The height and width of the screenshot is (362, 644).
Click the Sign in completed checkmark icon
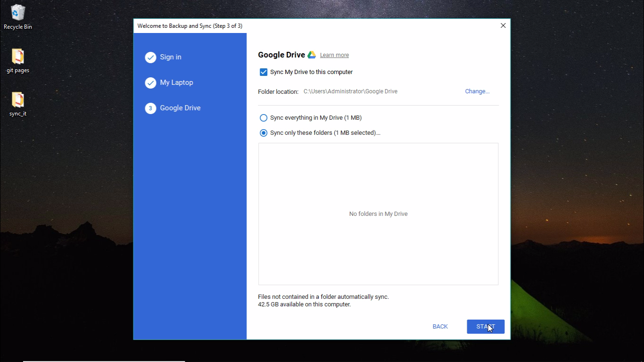coord(150,57)
